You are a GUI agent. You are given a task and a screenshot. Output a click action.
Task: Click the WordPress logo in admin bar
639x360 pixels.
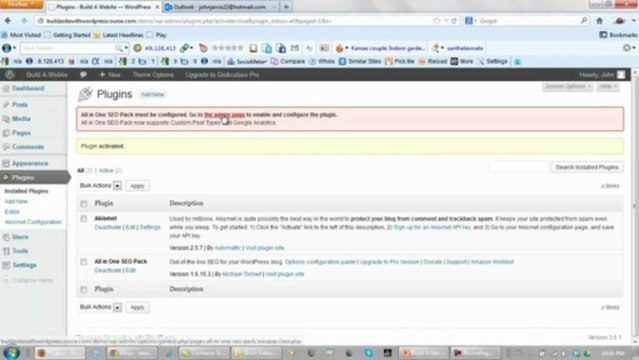[x=10, y=75]
